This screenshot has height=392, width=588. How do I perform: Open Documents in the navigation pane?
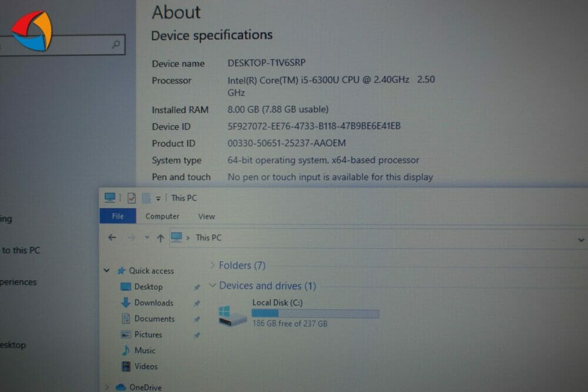[x=155, y=319]
